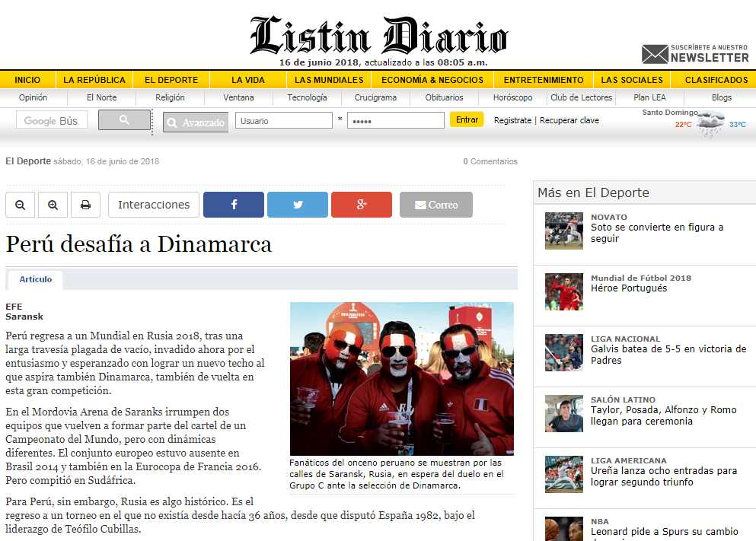Go to Obituarios submenu
The height and width of the screenshot is (541, 756).
point(444,97)
